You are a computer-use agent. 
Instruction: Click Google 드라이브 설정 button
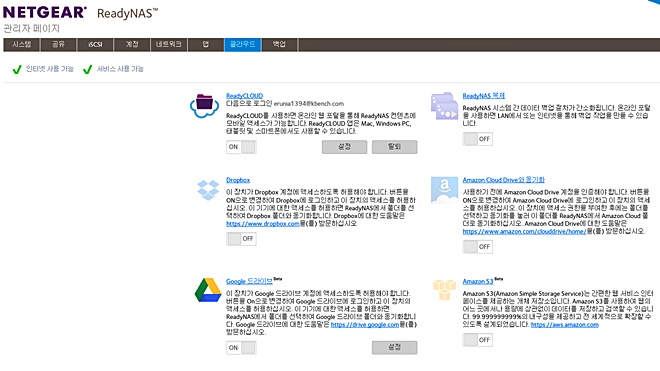point(394,347)
